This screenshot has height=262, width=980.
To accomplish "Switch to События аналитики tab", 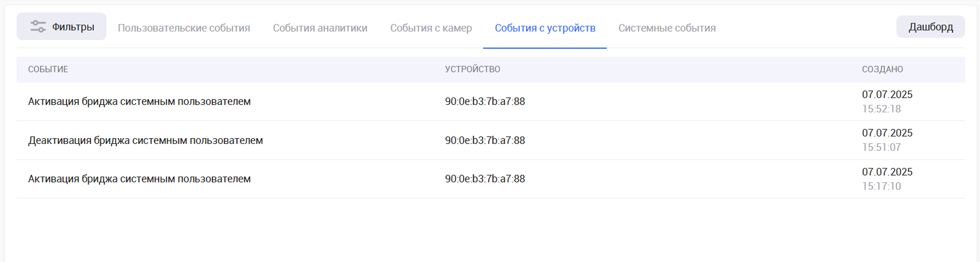I will pos(320,28).
